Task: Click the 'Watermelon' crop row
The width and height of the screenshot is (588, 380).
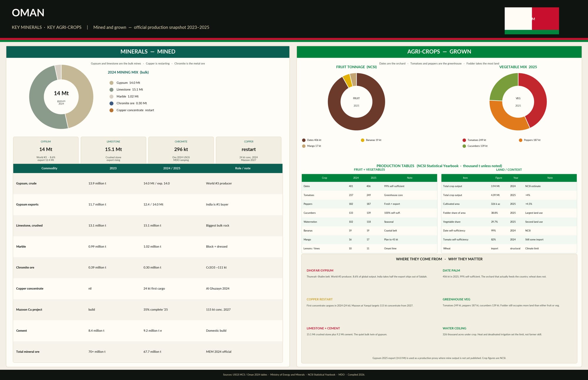Action: 369,222
